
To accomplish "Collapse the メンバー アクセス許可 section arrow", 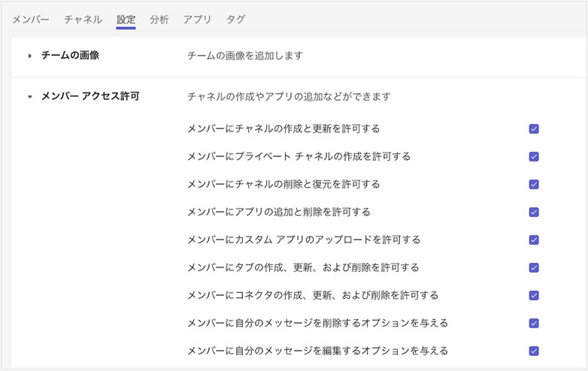I will click(29, 97).
